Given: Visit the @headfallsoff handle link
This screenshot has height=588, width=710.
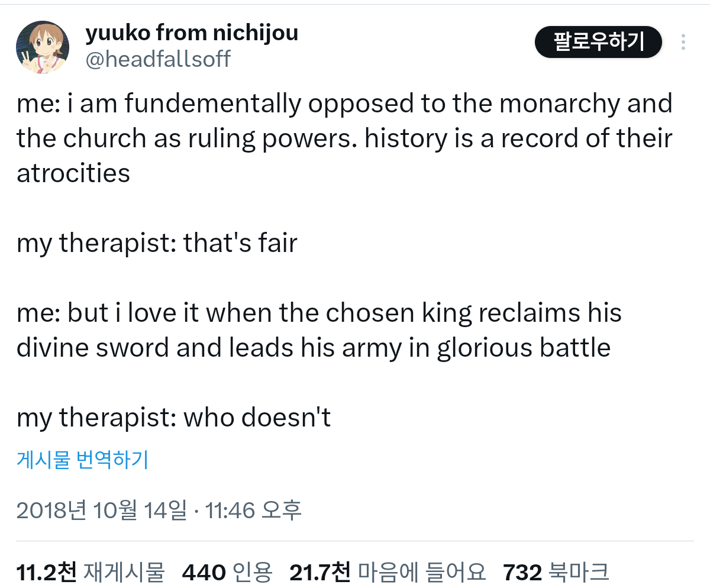Looking at the screenshot, I should [158, 59].
